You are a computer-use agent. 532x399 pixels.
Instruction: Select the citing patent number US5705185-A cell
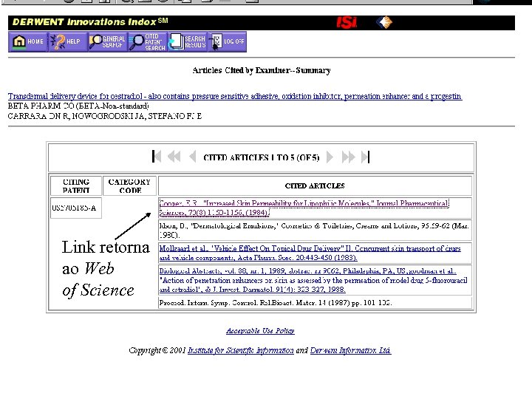click(76, 208)
